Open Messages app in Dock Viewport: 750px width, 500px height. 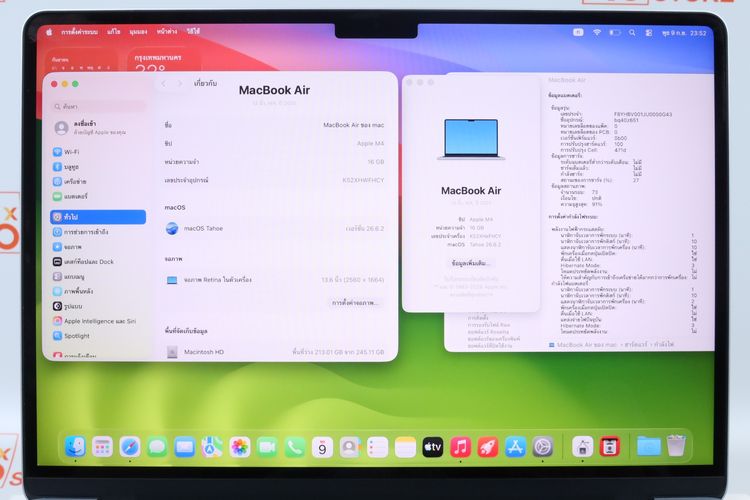click(157, 447)
